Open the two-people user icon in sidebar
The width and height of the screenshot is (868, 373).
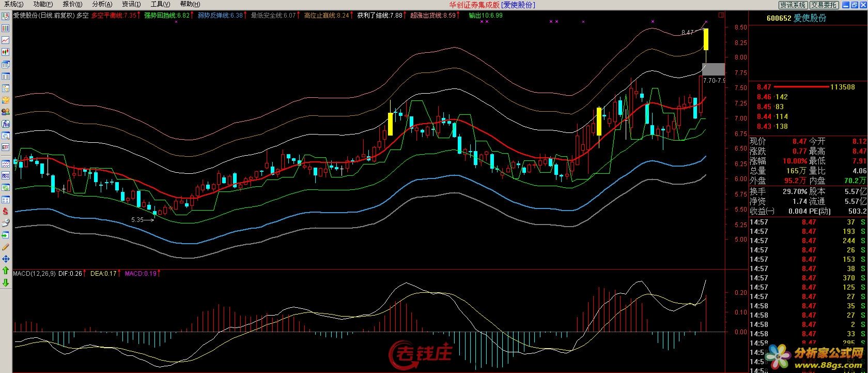pos(6,112)
